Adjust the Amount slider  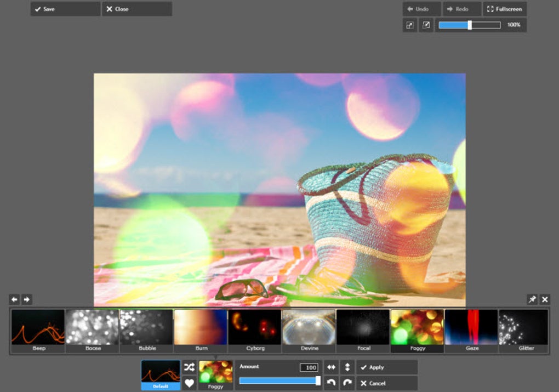coord(279,380)
